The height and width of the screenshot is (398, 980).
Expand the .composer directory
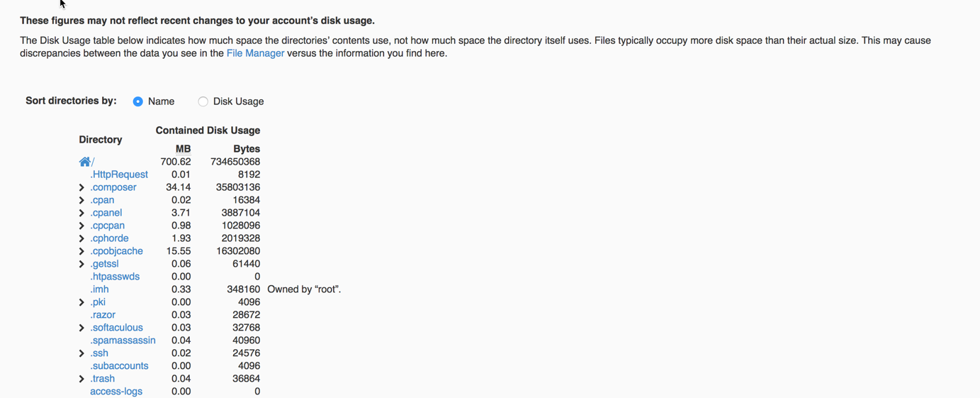(81, 187)
